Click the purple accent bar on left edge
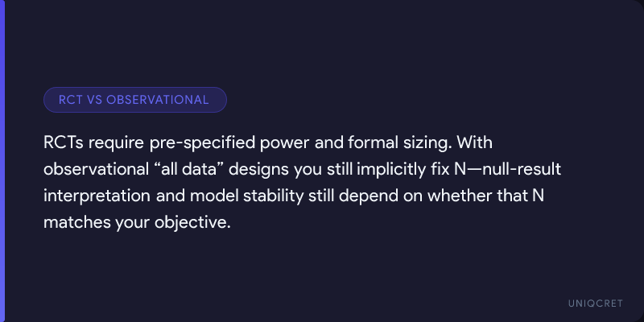 (x=2, y=161)
